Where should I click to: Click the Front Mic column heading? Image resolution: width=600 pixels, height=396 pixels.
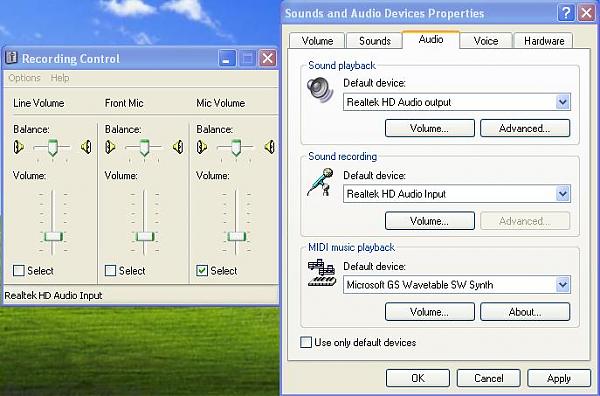124,103
